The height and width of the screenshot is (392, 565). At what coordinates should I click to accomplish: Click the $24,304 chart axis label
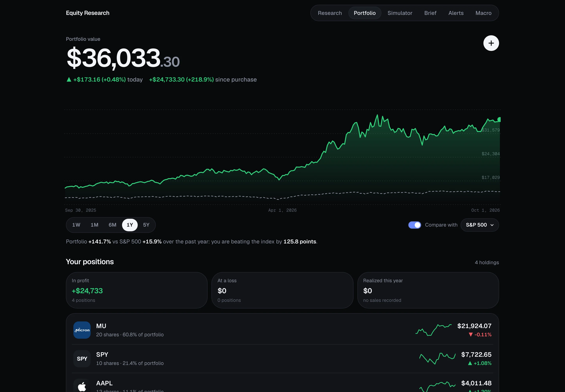pyautogui.click(x=490, y=154)
